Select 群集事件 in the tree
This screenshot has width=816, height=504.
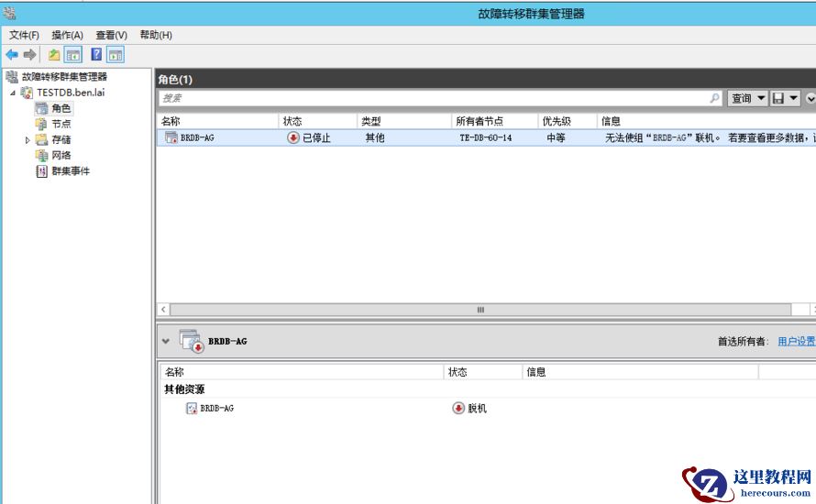coord(71,170)
